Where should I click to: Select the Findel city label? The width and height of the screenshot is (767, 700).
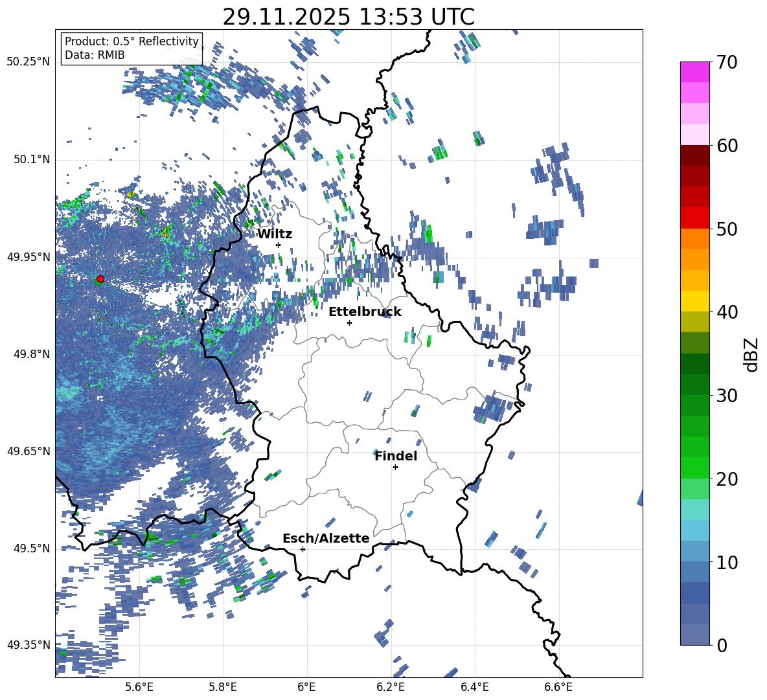396,456
